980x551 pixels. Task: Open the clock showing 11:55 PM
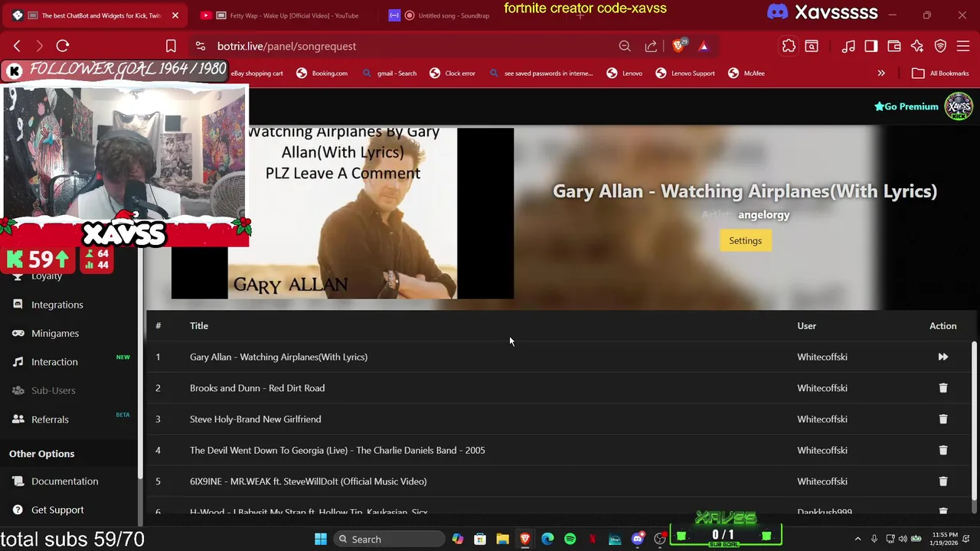[945, 539]
